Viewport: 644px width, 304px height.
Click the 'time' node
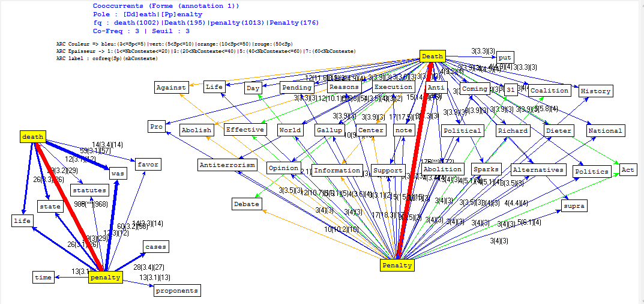tap(44, 277)
